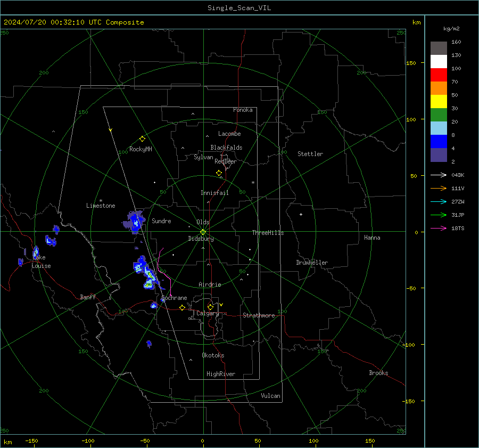Select the Okotoks label
Image resolution: width=479 pixels, height=448 pixels.
[x=213, y=355]
